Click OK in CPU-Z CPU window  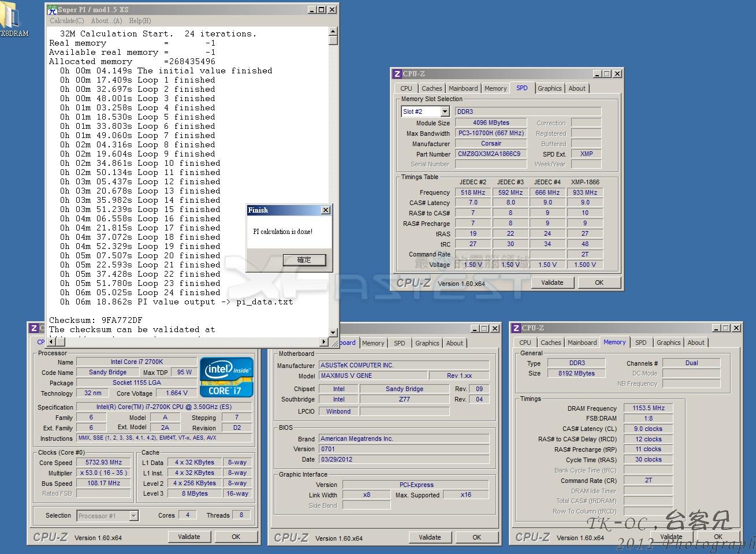click(236, 537)
